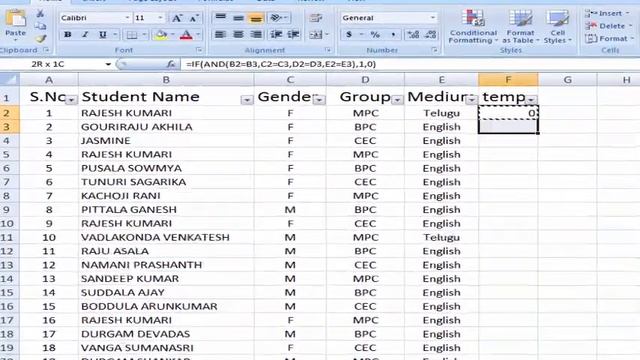Copy selection using Copy icon
This screenshot has height=360, width=640.
(x=40, y=26)
